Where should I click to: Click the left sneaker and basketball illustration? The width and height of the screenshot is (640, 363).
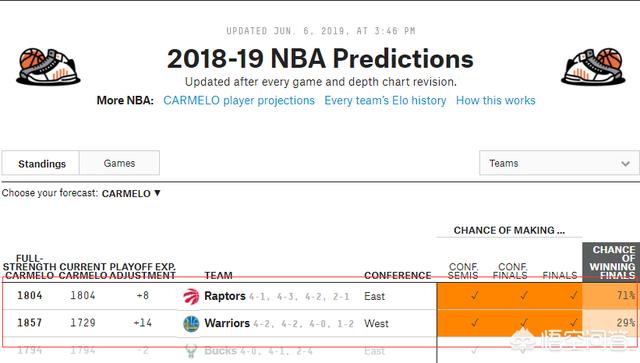48,67
